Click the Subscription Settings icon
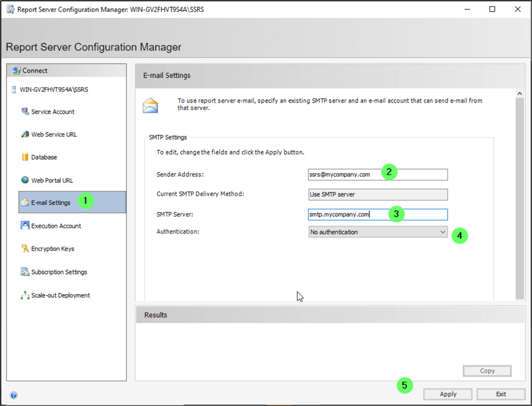 point(25,272)
